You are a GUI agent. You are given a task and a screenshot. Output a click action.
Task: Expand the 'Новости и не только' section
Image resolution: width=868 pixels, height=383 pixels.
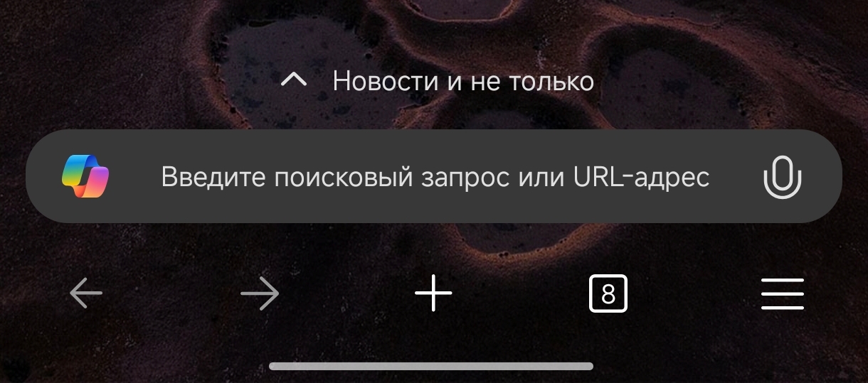pos(437,81)
